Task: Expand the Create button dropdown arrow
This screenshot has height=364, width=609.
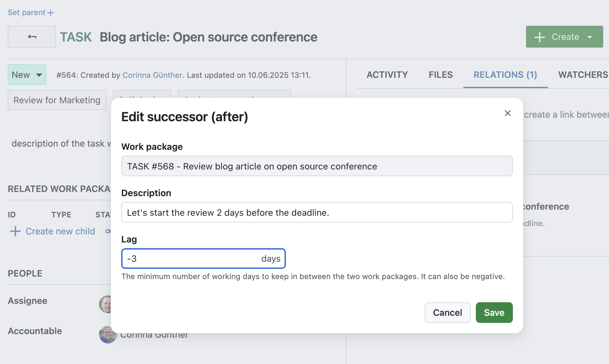Action: [x=590, y=37]
